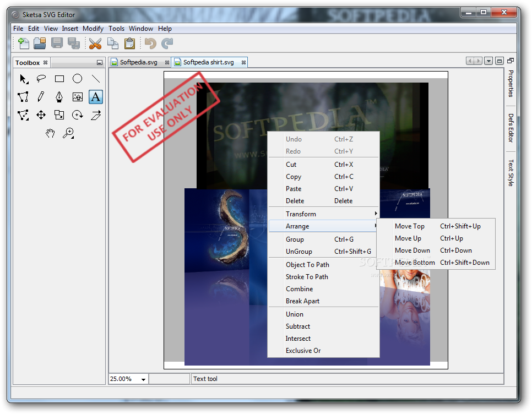Viewport: 532px width, 414px height.
Task: Close the Softpedia.svg tab
Action: point(167,62)
